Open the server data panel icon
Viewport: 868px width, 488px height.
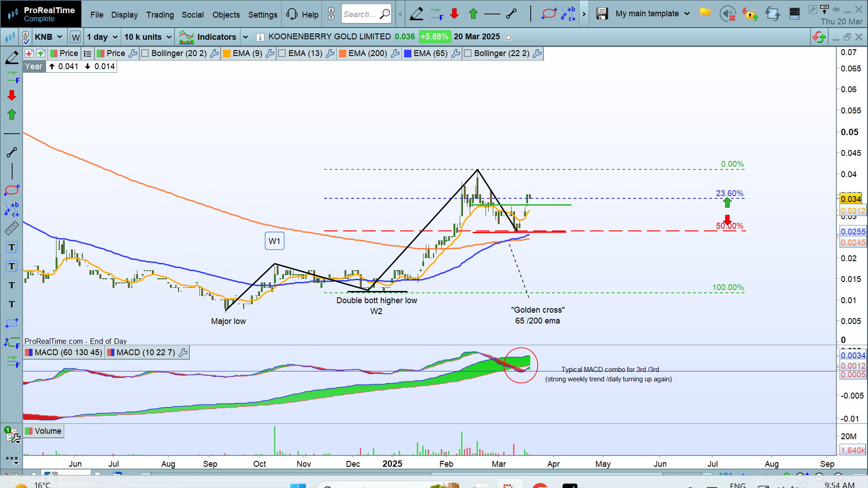tap(795, 14)
